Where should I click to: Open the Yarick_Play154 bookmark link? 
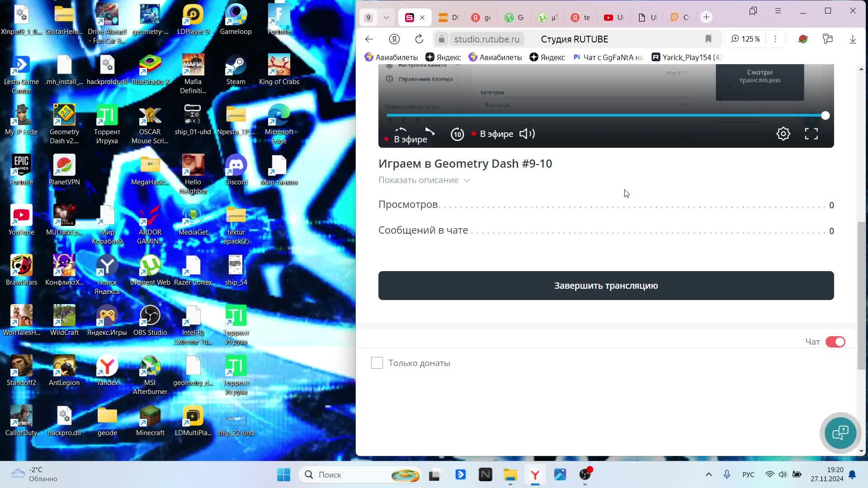click(x=687, y=57)
